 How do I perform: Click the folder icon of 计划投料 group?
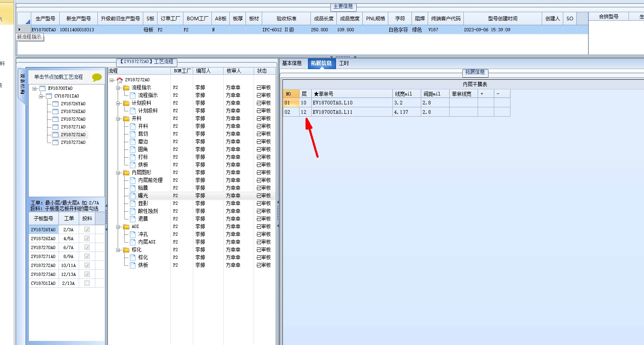(127, 103)
